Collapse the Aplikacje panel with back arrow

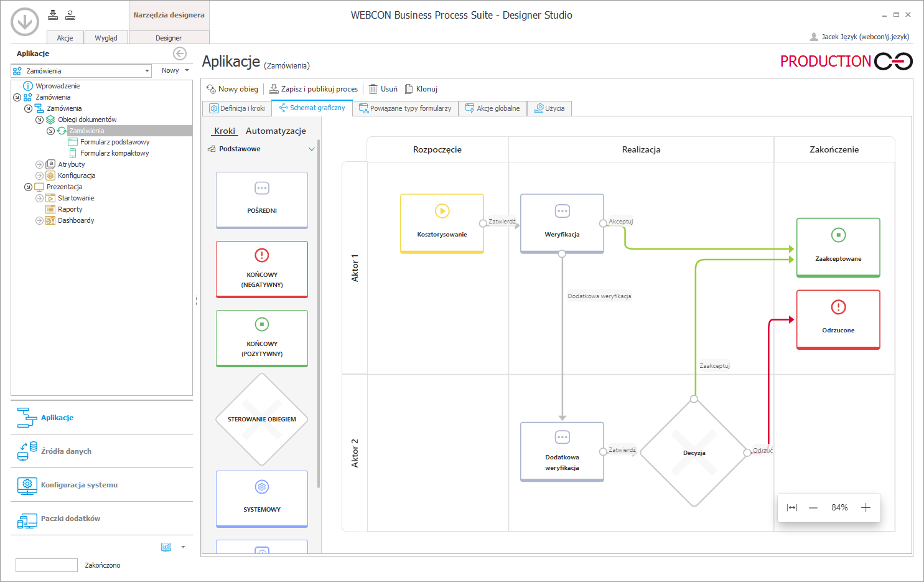click(x=180, y=54)
